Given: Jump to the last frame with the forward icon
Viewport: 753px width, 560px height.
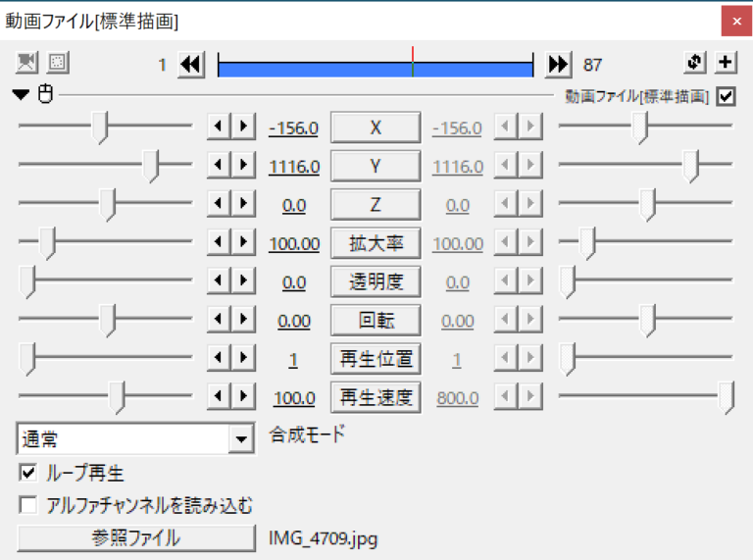Looking at the screenshot, I should click(558, 65).
